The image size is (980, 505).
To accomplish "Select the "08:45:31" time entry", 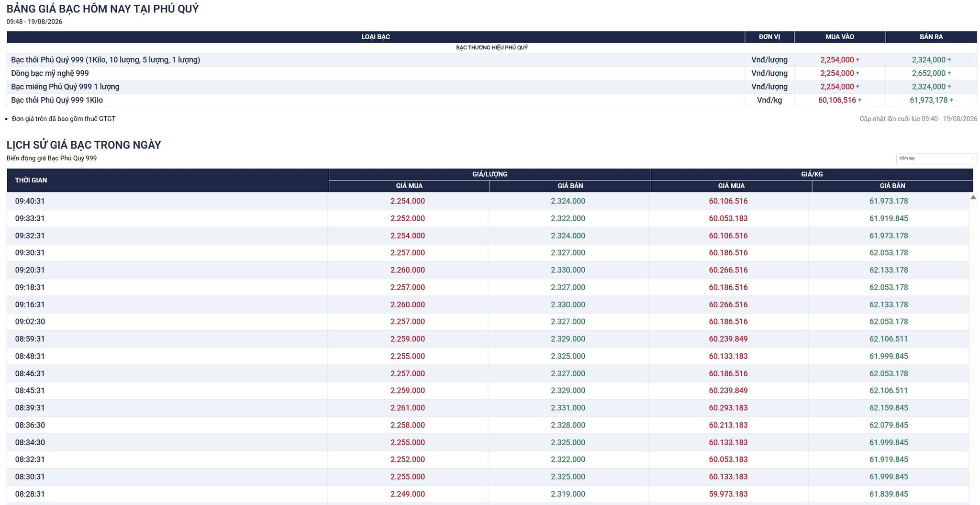I will [x=30, y=391].
